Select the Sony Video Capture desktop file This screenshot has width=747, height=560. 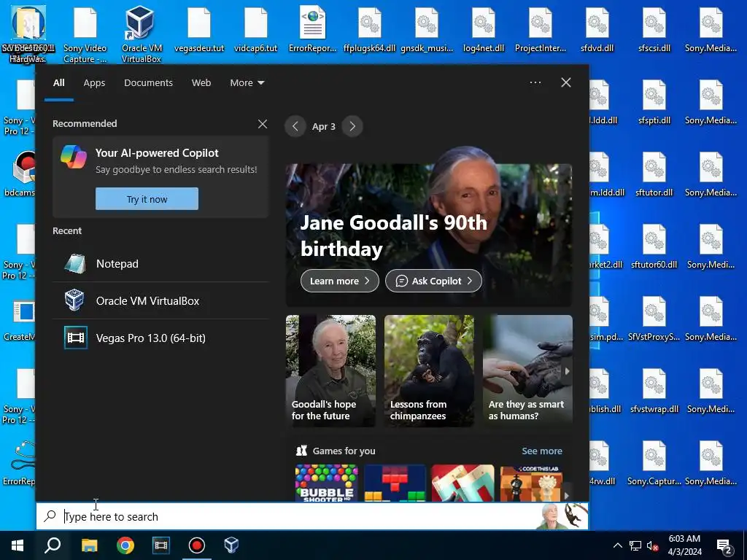(85, 34)
